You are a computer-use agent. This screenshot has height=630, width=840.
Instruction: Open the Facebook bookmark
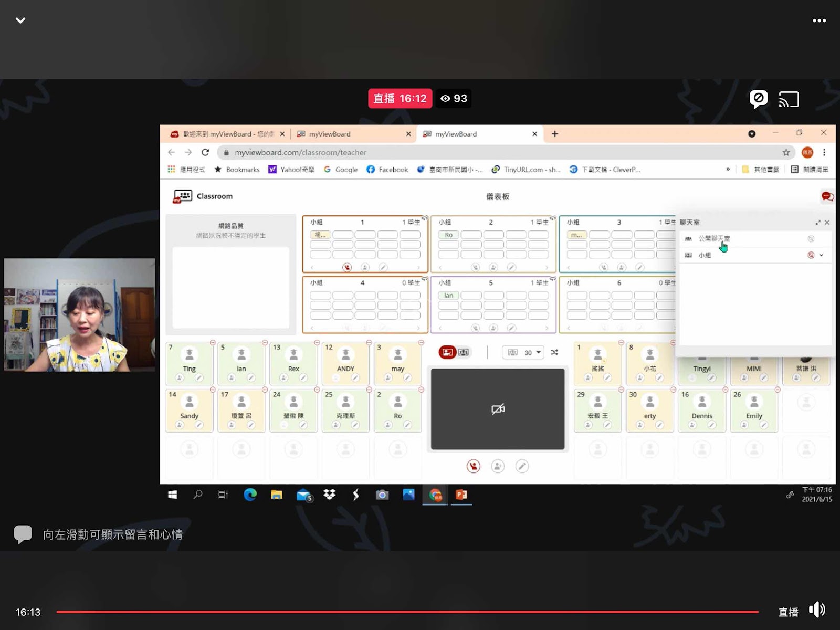387,170
